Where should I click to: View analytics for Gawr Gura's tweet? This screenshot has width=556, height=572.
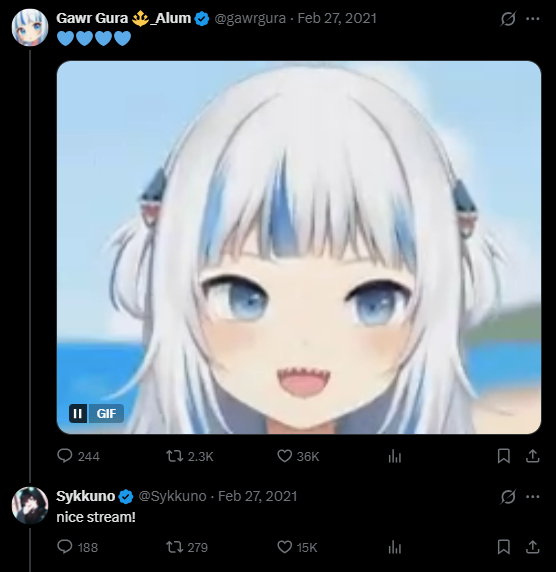pos(395,456)
